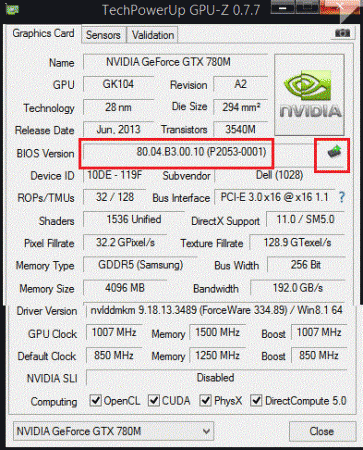The width and height of the screenshot is (363, 450).
Task: Click the Technology value 28 nm
Action: pos(119,107)
